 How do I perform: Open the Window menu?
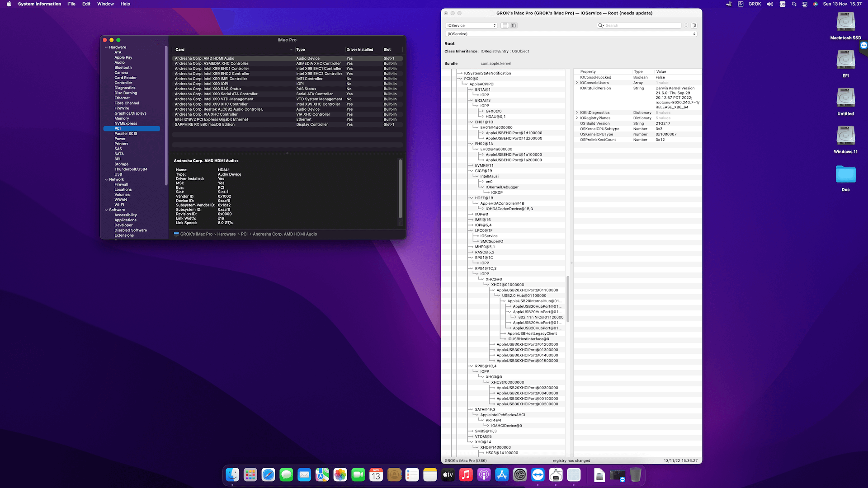tap(105, 4)
